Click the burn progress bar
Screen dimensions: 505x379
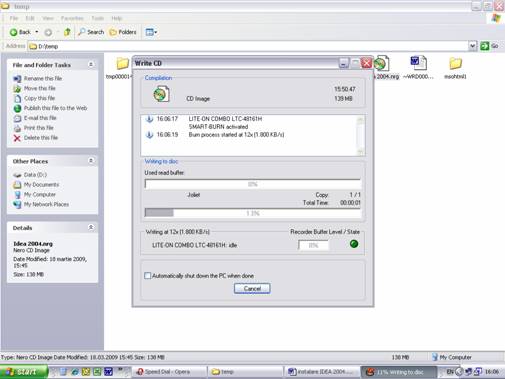[x=253, y=213]
